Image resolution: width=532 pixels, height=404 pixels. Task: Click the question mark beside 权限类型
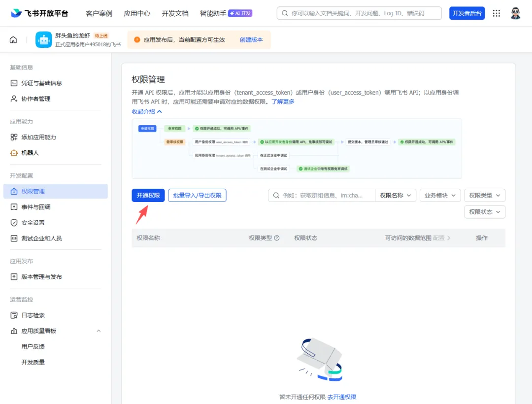[277, 238]
